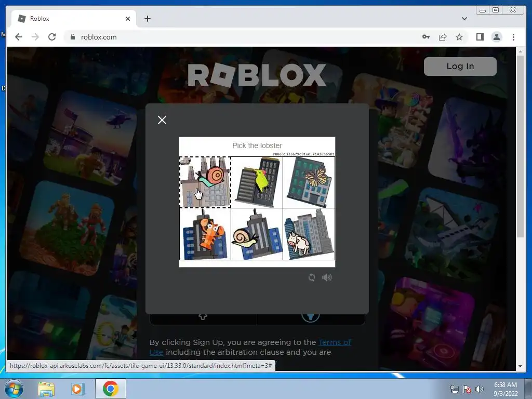Go back in Chrome
Image resolution: width=532 pixels, height=399 pixels.
tap(19, 37)
